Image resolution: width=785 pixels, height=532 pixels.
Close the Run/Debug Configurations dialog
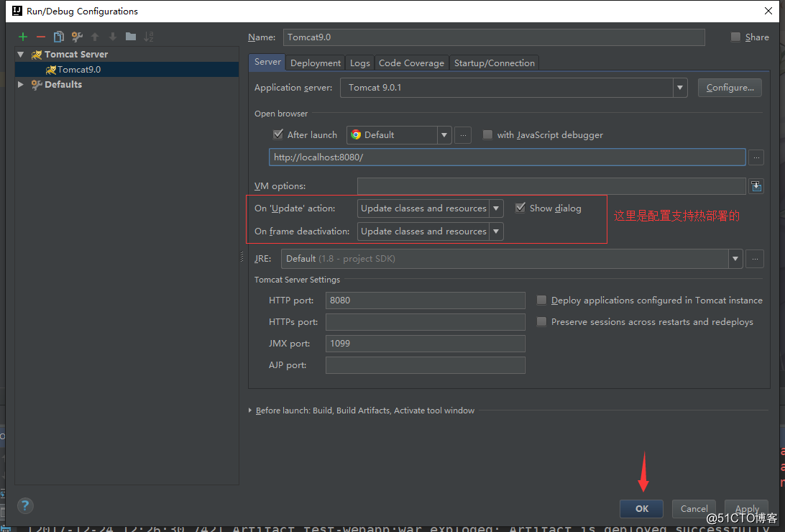[768, 11]
